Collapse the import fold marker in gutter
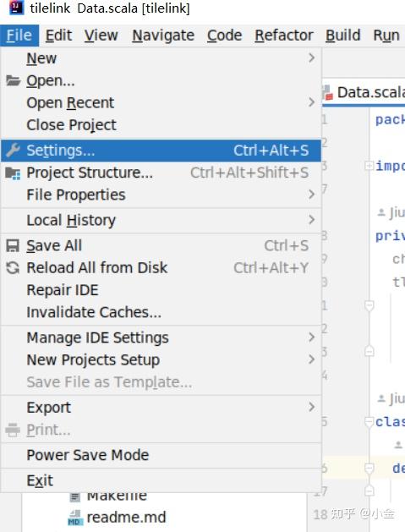405x532 pixels. (x=369, y=166)
